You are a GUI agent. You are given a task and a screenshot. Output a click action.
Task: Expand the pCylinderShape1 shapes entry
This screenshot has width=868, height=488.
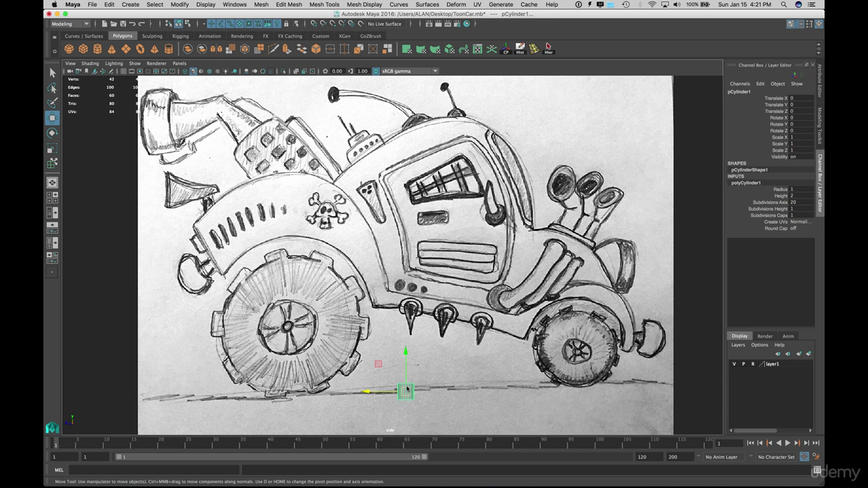pyautogui.click(x=749, y=169)
